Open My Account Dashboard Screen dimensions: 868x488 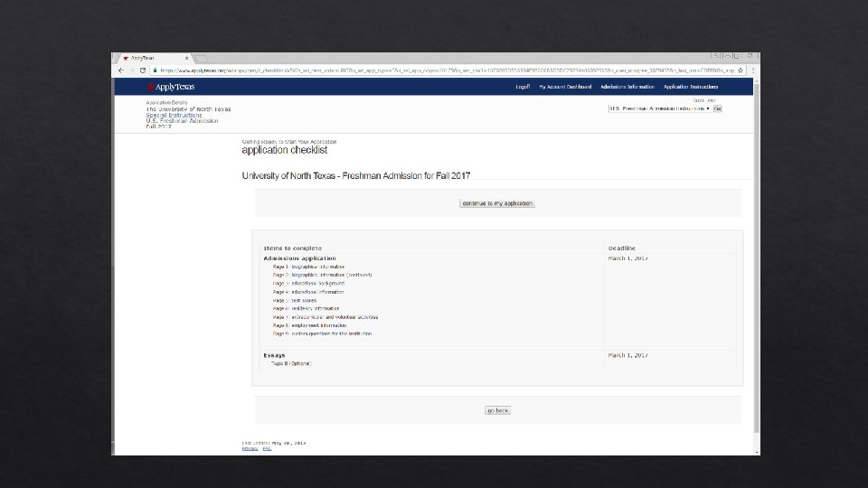coord(565,87)
